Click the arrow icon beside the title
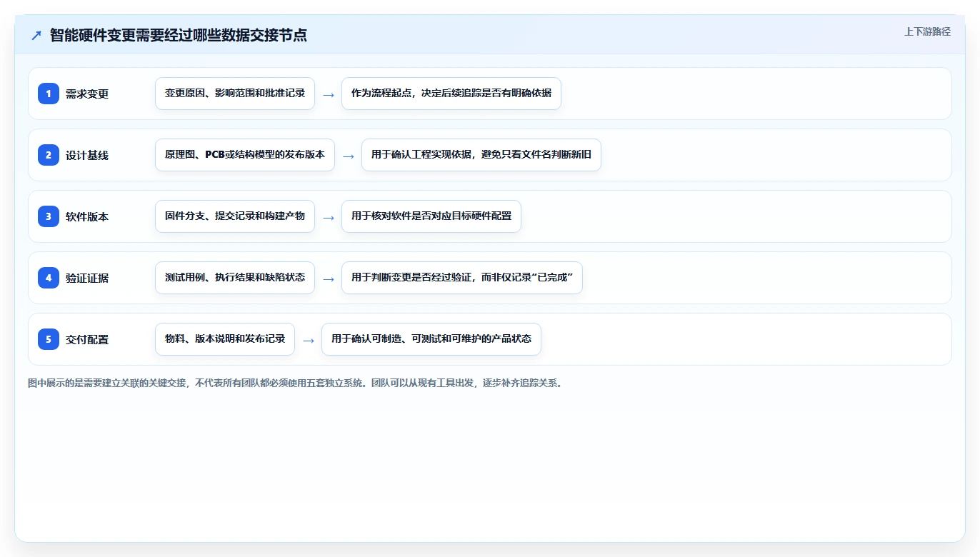 [36, 35]
